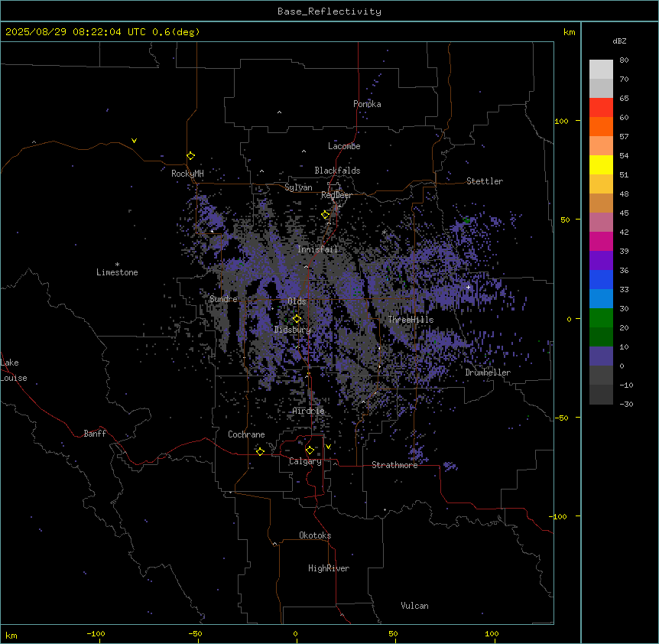Viewport: 659px width, 644px height.
Task: Select the green 20-30 dBZ swatch
Action: click(601, 318)
